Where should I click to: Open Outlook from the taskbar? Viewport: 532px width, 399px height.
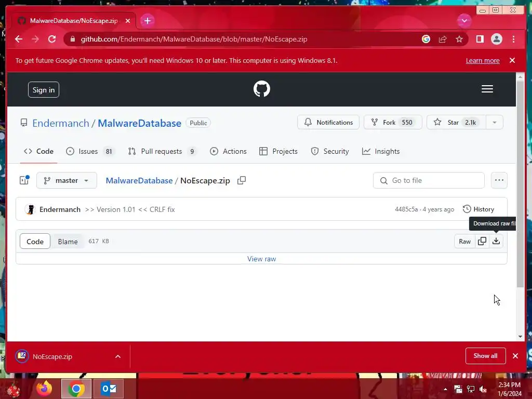coord(109,389)
